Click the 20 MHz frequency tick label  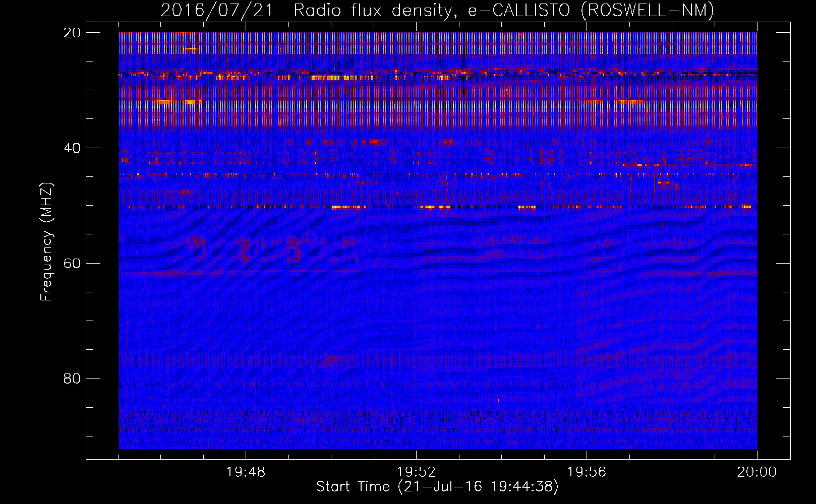(x=72, y=33)
